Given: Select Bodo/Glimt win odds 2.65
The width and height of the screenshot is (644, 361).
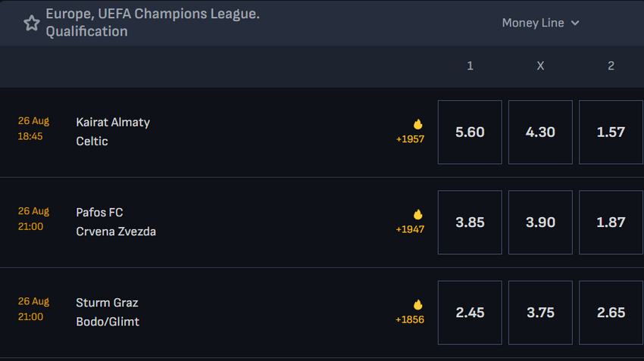Looking at the screenshot, I should coord(611,313).
